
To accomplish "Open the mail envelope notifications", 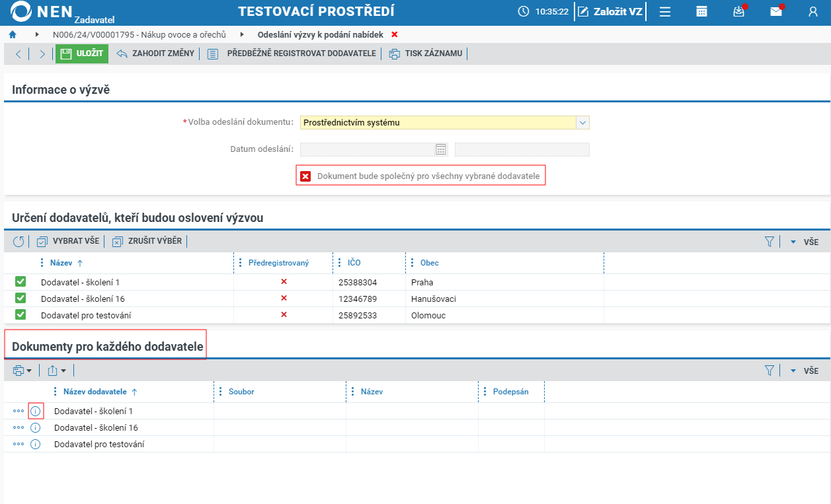I will click(776, 11).
